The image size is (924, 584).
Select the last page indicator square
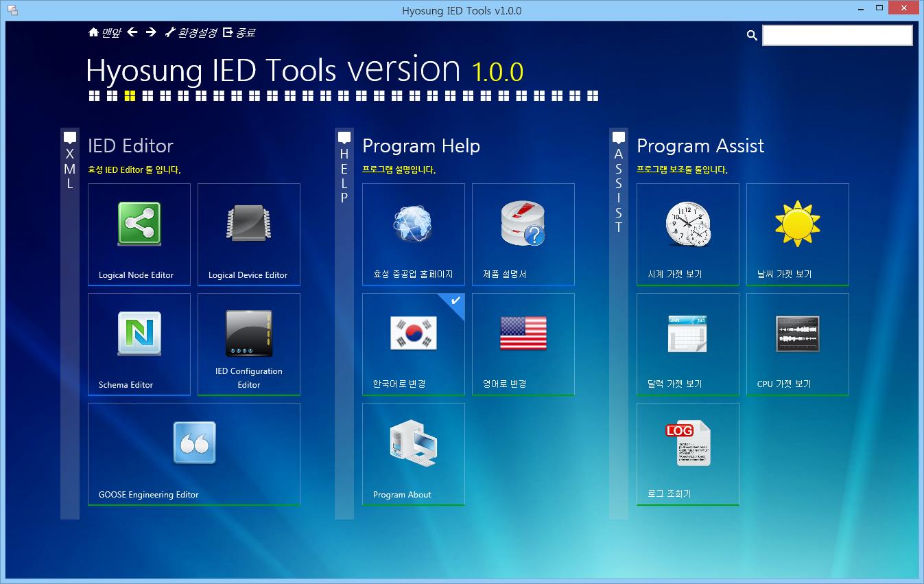[593, 96]
